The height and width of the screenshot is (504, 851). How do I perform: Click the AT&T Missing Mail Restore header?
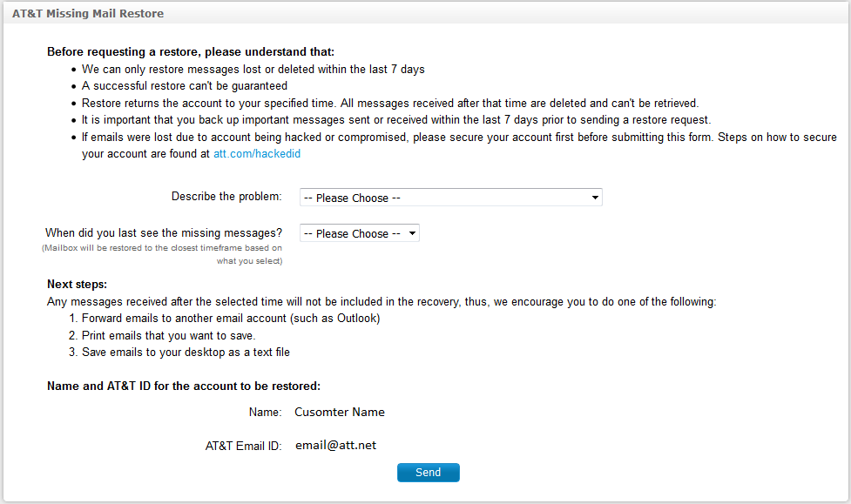[x=88, y=14]
